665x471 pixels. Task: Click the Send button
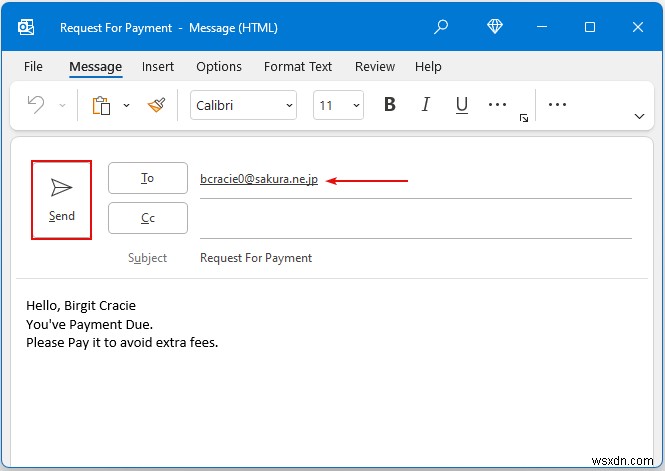(61, 200)
